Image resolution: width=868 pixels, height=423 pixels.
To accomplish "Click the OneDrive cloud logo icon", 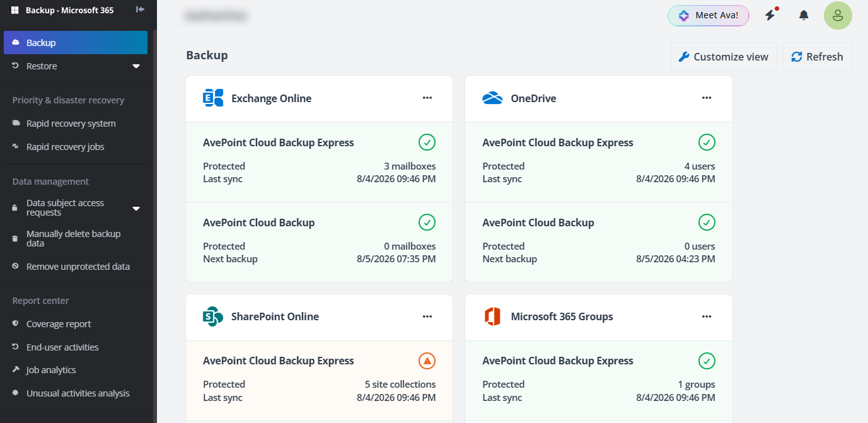I will pos(492,98).
